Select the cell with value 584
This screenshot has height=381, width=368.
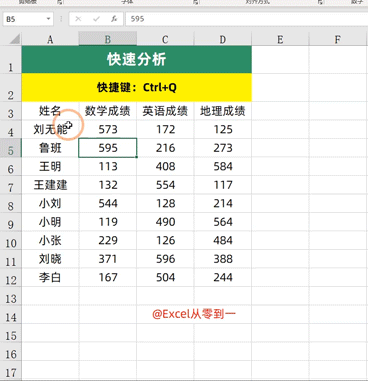[x=223, y=166]
